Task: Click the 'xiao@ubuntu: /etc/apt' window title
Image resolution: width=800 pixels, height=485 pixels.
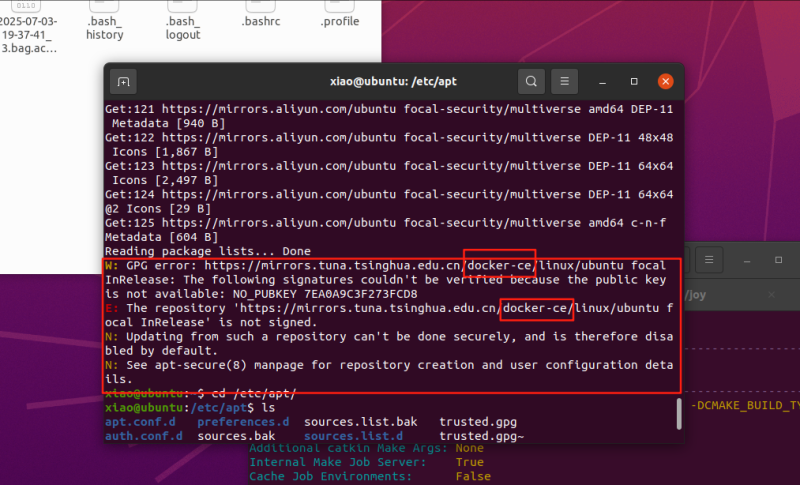Action: click(x=393, y=82)
